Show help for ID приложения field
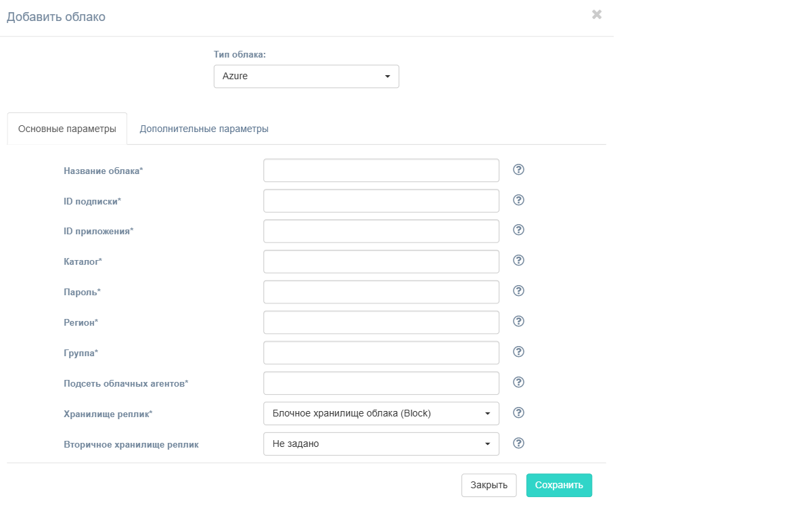Image resolution: width=812 pixels, height=516 pixels. (x=519, y=230)
